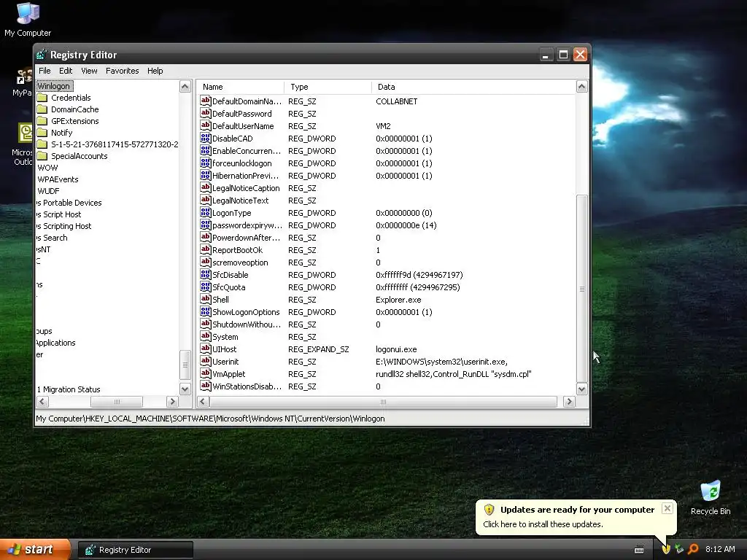The height and width of the screenshot is (560, 747).
Task: Select the Scripting Host tree key
Action: [64, 226]
